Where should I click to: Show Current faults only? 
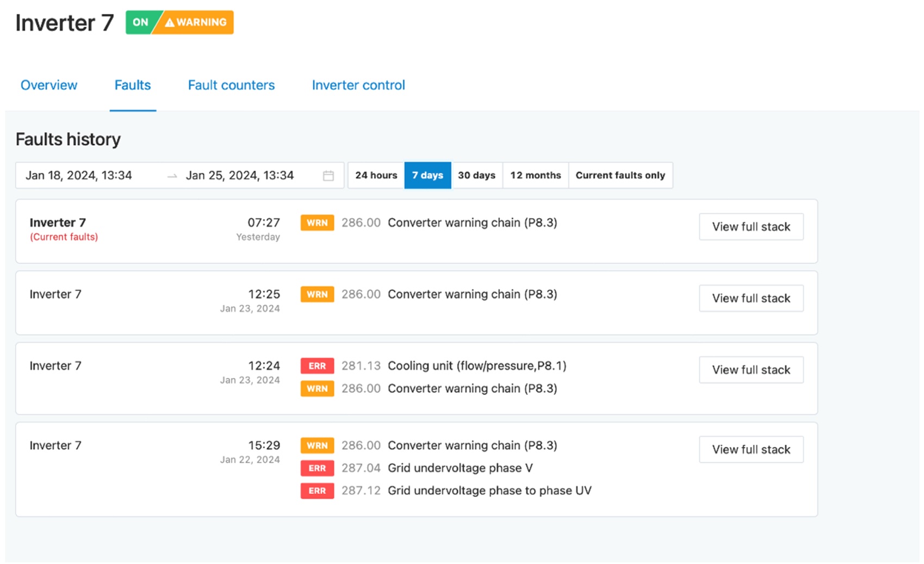point(621,175)
